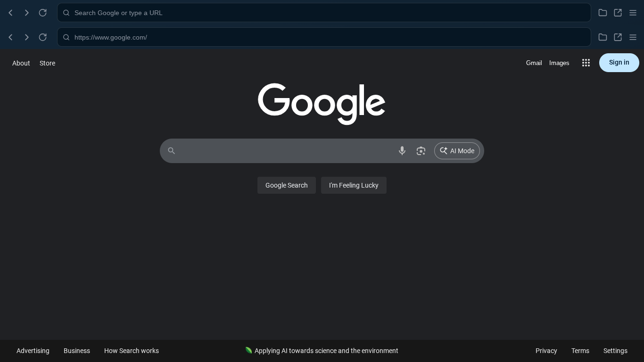The width and height of the screenshot is (644, 362).
Task: Open the folder icon in the top toolbar
Action: (x=603, y=13)
